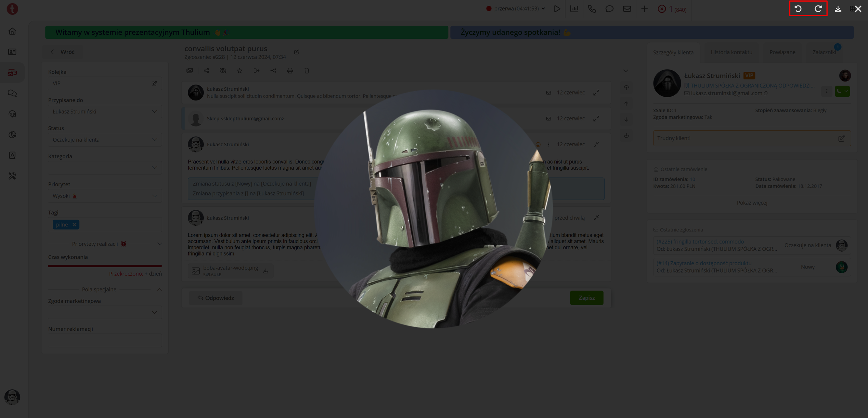Viewport: 868px width, 418px height.
Task: Click Pokaż więcej under last order
Action: coord(752,202)
